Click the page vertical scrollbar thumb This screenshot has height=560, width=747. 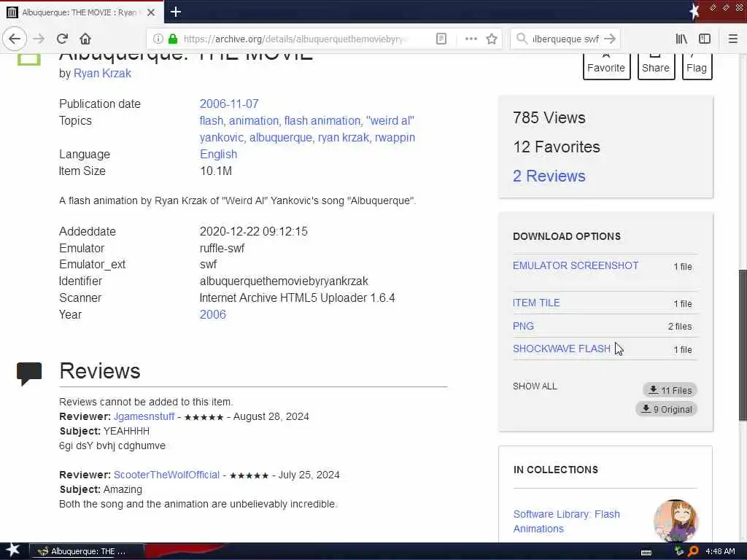pos(742,345)
